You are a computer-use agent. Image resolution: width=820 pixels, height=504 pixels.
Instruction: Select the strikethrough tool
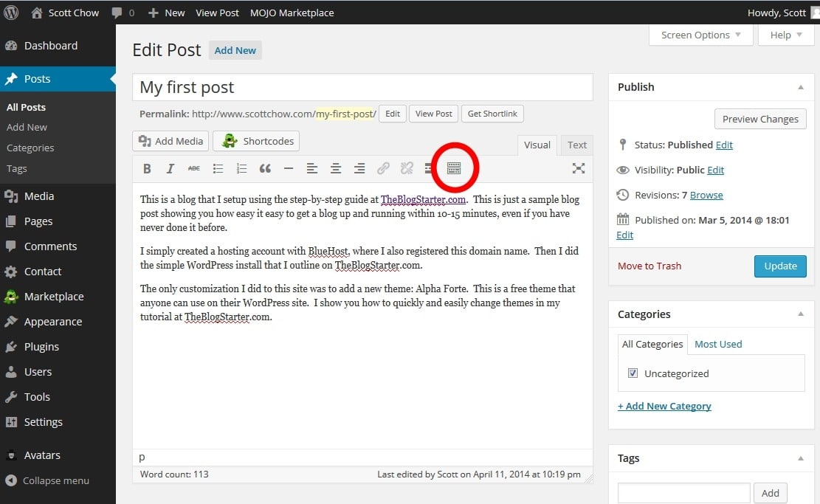pos(194,168)
